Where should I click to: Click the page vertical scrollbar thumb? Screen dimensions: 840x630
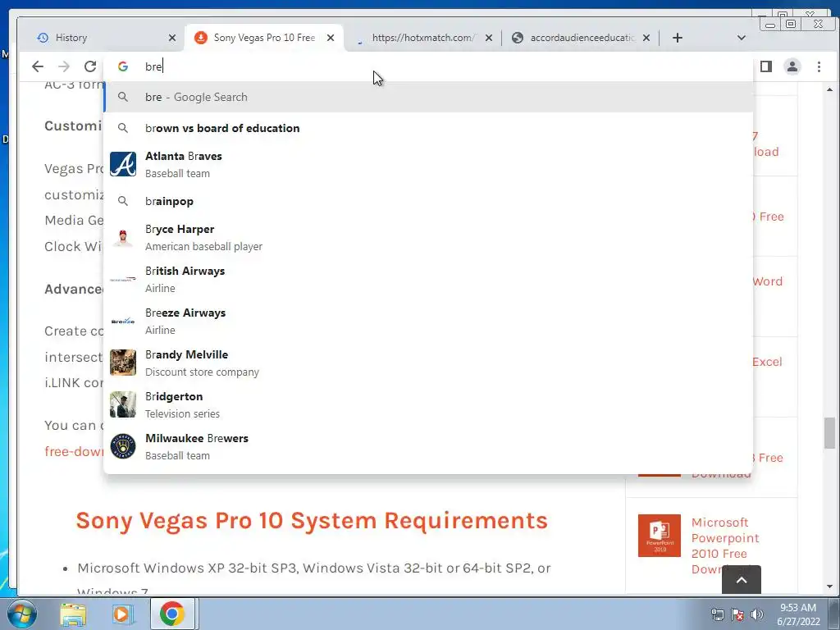[x=830, y=433]
